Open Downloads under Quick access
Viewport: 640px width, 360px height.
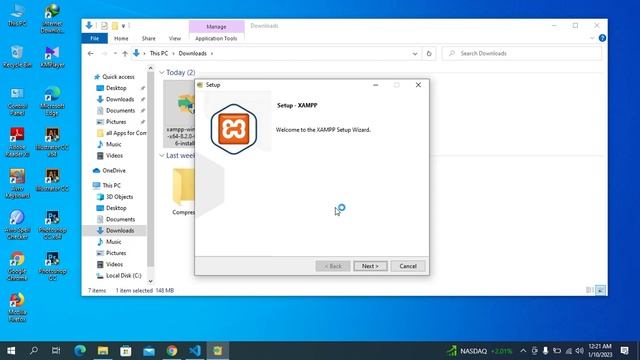(x=120, y=99)
